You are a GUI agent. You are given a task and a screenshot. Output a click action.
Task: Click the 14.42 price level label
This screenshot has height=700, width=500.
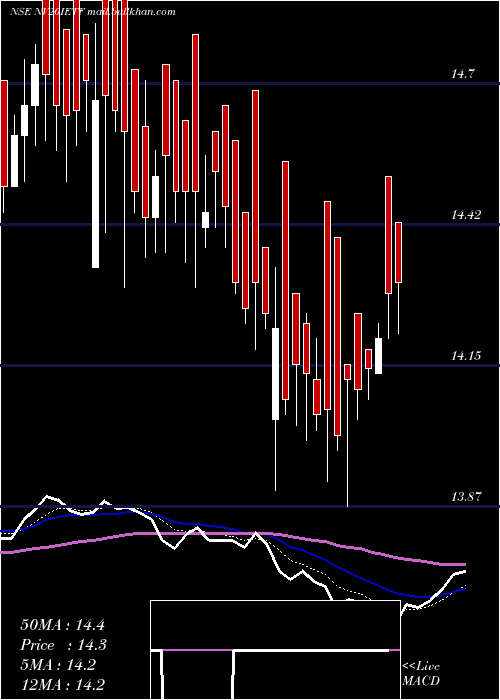point(466,215)
